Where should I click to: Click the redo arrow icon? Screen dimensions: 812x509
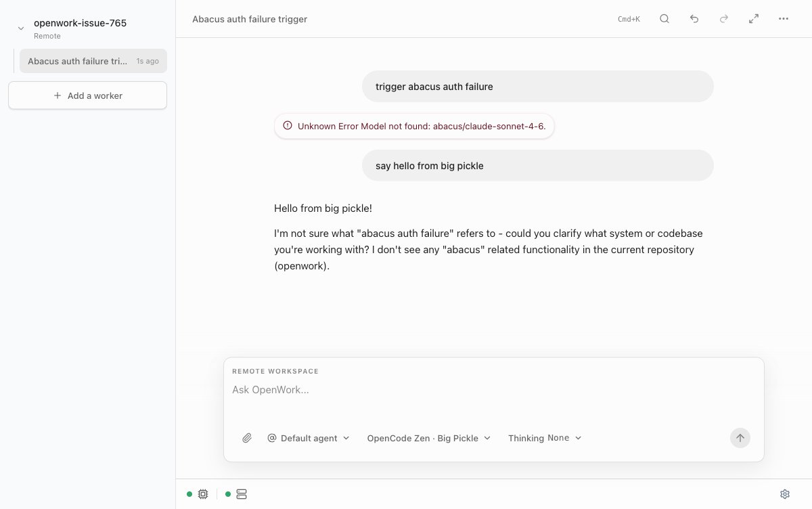click(x=724, y=19)
